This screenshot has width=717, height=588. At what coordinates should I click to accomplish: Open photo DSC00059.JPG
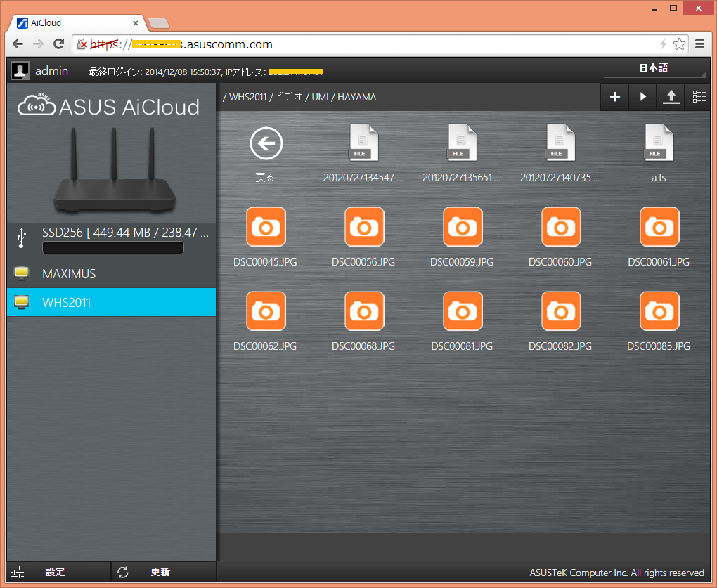point(463,227)
